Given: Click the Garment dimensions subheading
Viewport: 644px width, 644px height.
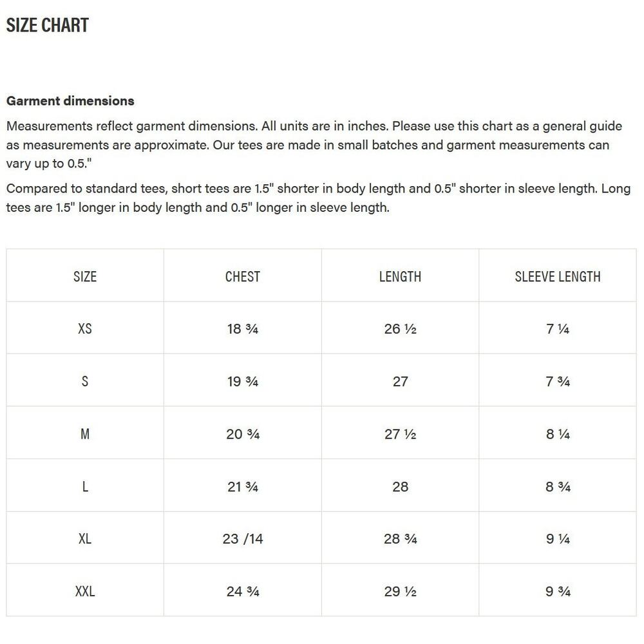Looking at the screenshot, I should click(70, 100).
